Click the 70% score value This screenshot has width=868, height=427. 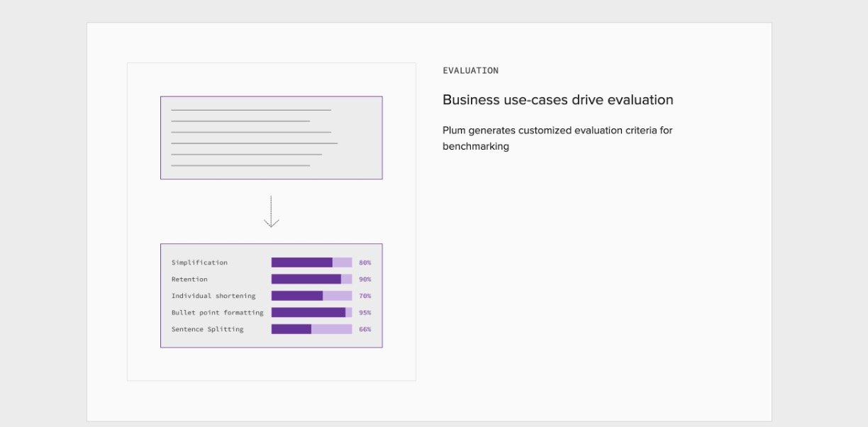(x=365, y=296)
